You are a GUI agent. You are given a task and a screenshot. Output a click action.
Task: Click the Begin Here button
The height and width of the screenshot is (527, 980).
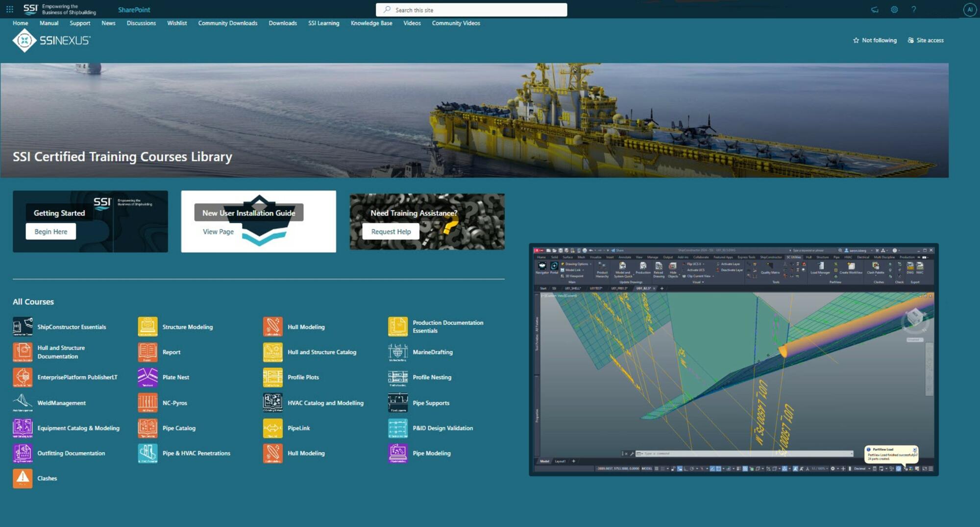[50, 231]
